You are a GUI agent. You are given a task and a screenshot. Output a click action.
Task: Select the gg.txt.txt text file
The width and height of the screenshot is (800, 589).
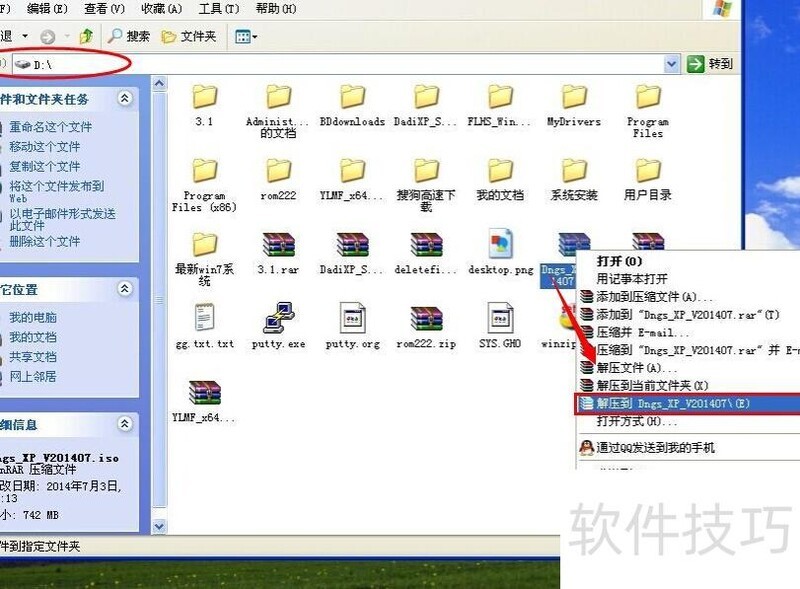[x=204, y=320]
